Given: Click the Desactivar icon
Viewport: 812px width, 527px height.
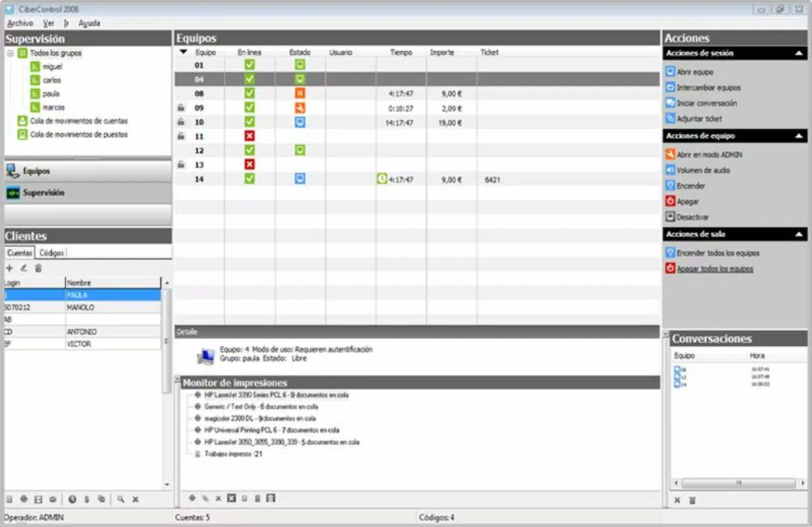Looking at the screenshot, I should (670, 217).
